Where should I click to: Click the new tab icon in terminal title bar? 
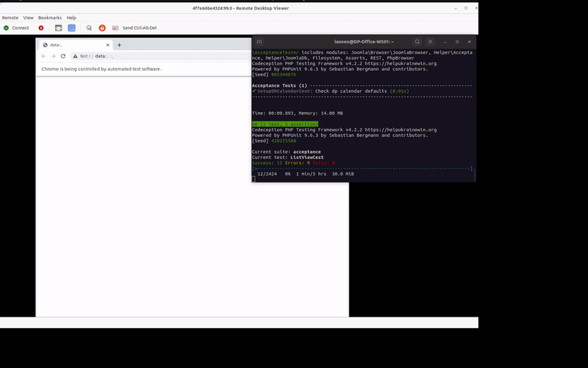259,42
